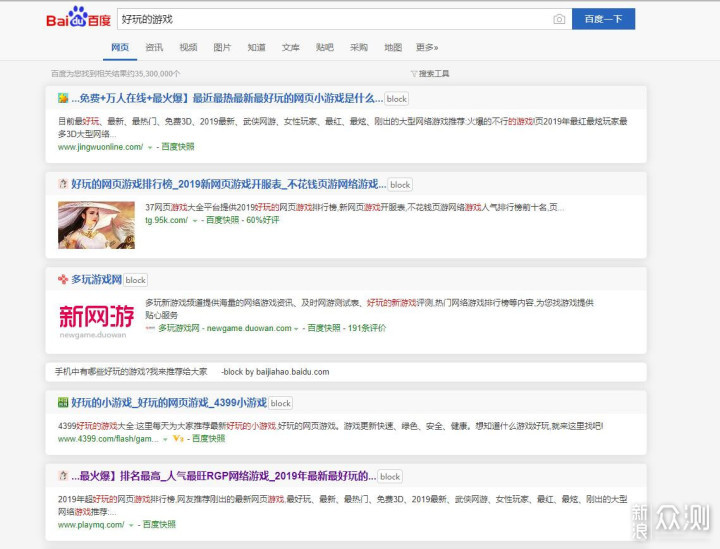Expand dropdown arrow after playmq URL

click(131, 525)
